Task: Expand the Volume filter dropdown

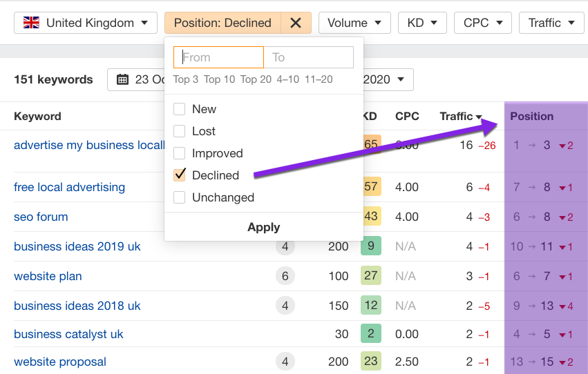Action: [354, 23]
